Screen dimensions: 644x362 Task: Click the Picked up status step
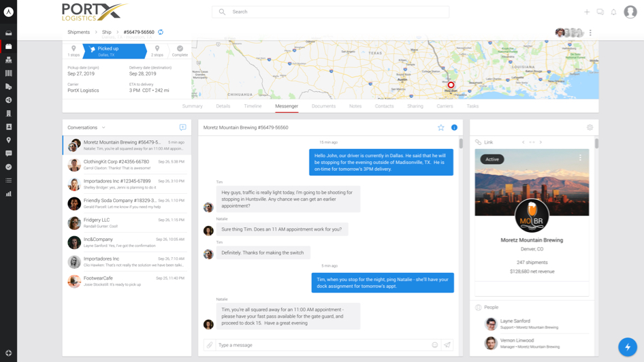pyautogui.click(x=114, y=51)
